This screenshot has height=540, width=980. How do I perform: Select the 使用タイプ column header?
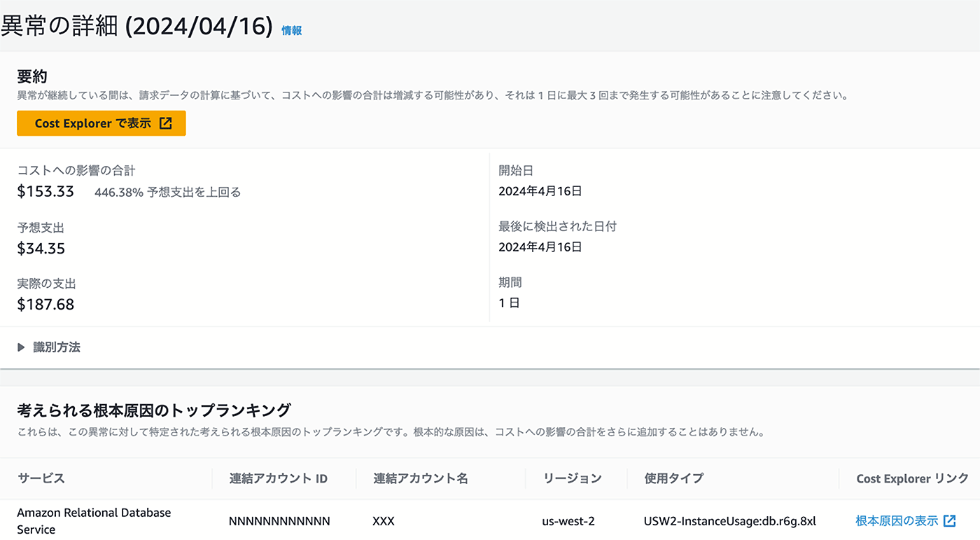tap(674, 478)
